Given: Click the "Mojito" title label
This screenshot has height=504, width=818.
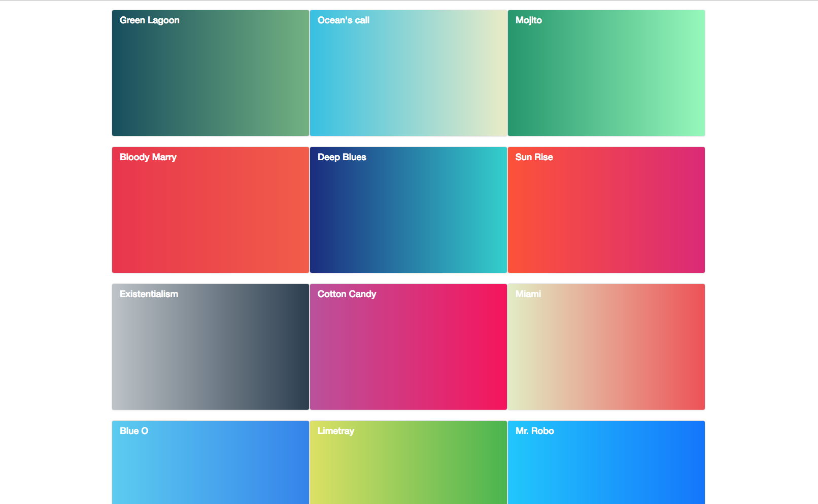Looking at the screenshot, I should pos(529,20).
